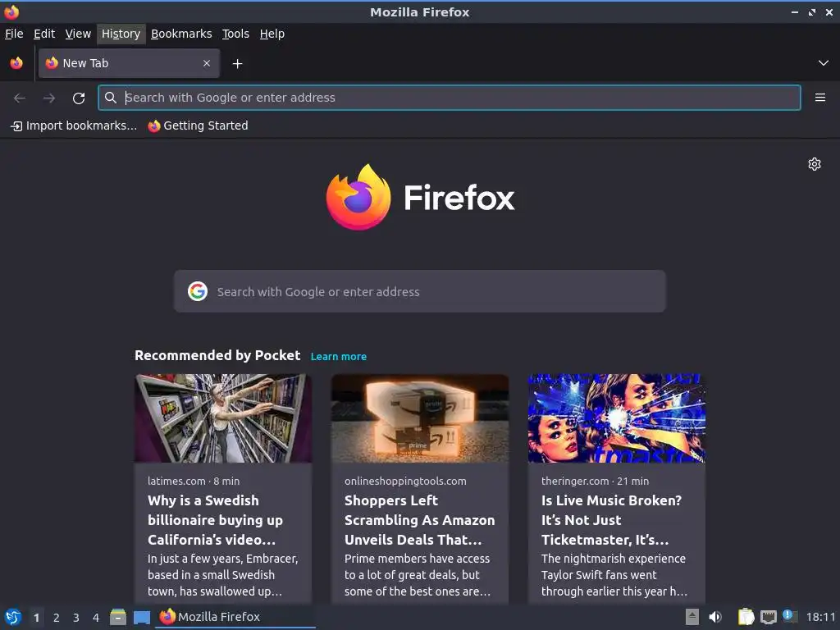Click the network connection tray icon
Image resolution: width=840 pixels, height=630 pixels.
click(768, 618)
